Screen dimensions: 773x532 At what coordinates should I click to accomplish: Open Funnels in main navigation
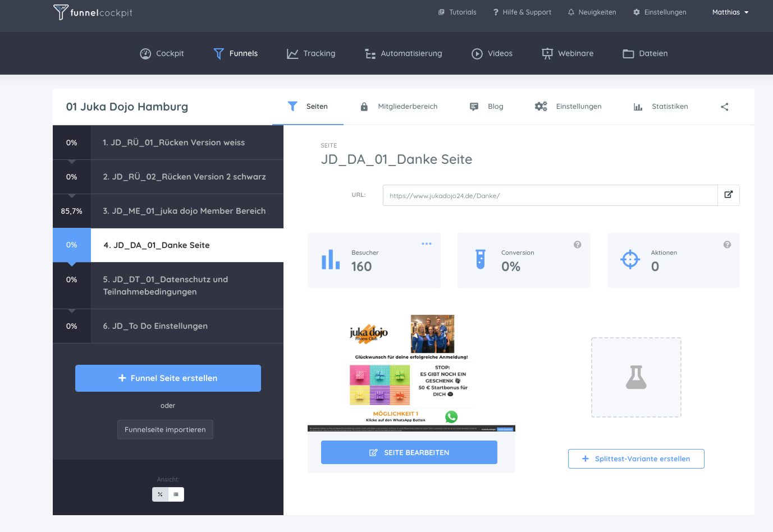tap(236, 53)
